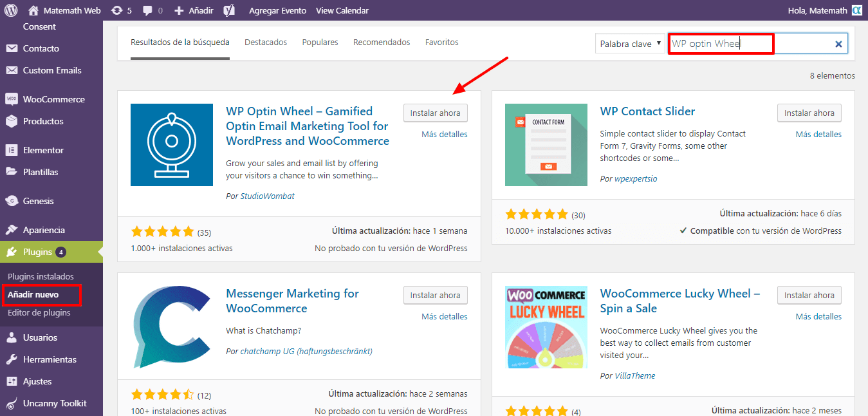Select '10.000+ instalaciones activas' text
This screenshot has height=416, width=868.
coord(559,231)
